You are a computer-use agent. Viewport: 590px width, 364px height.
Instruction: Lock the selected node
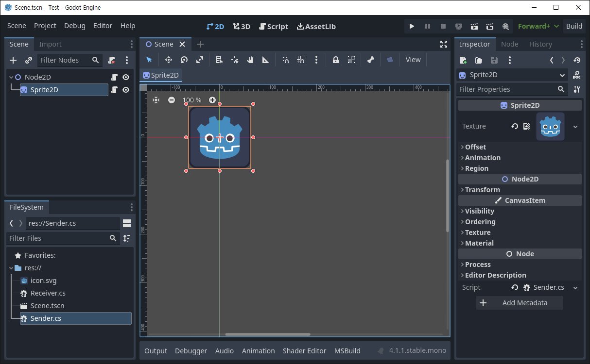(335, 60)
